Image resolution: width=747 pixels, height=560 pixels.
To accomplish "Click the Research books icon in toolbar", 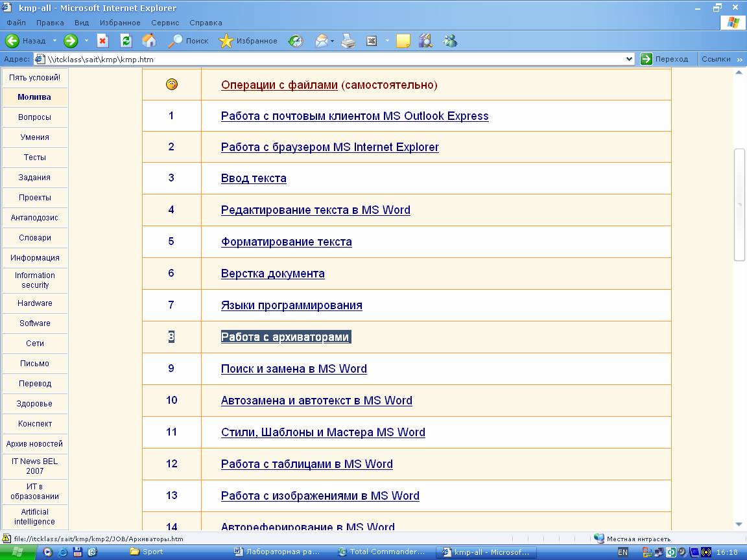I will click(x=425, y=41).
